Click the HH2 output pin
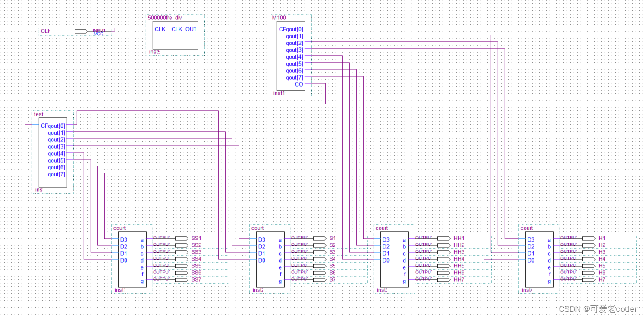 (444, 245)
